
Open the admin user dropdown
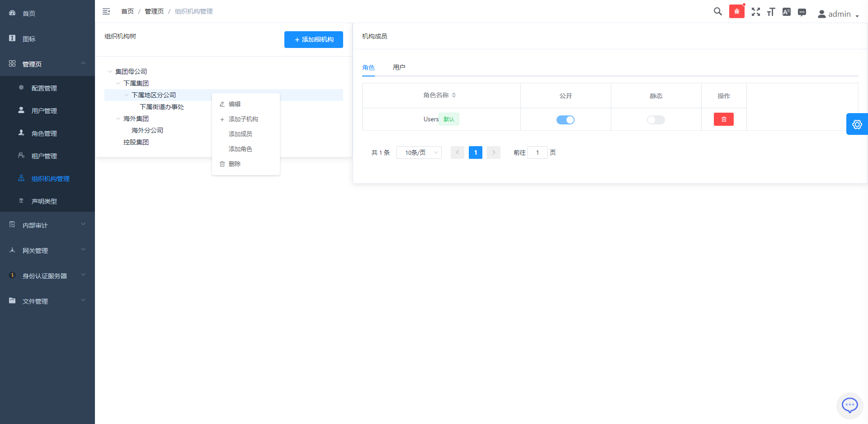point(838,14)
